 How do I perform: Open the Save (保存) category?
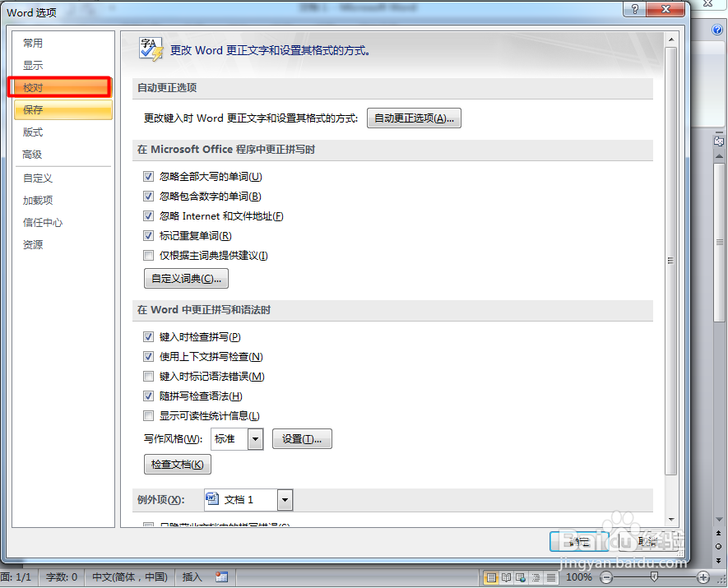[63, 110]
